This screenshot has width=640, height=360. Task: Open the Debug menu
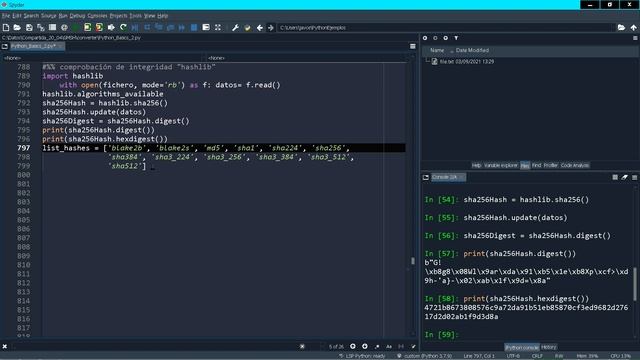(77, 16)
